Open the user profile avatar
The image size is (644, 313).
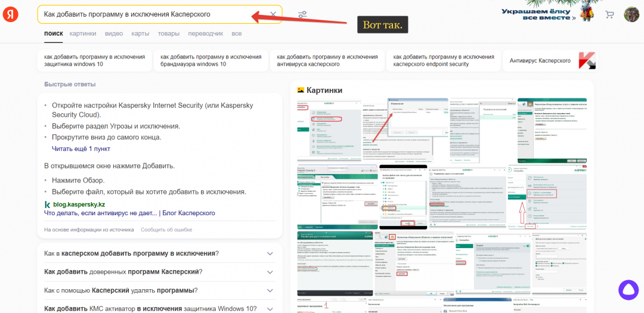pos(631,14)
